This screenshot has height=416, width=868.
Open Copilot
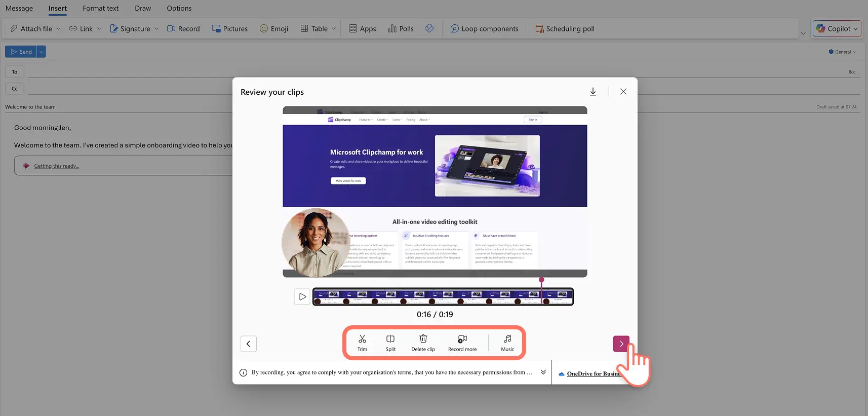coord(837,29)
